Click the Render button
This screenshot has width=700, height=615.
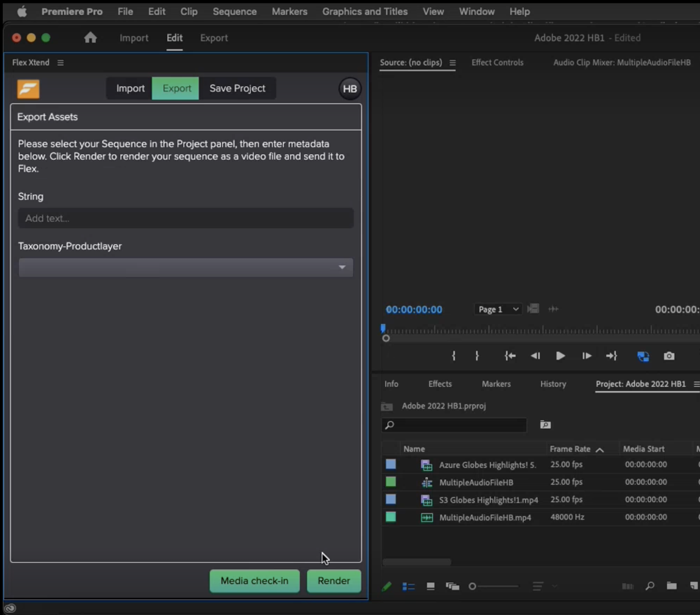(334, 581)
